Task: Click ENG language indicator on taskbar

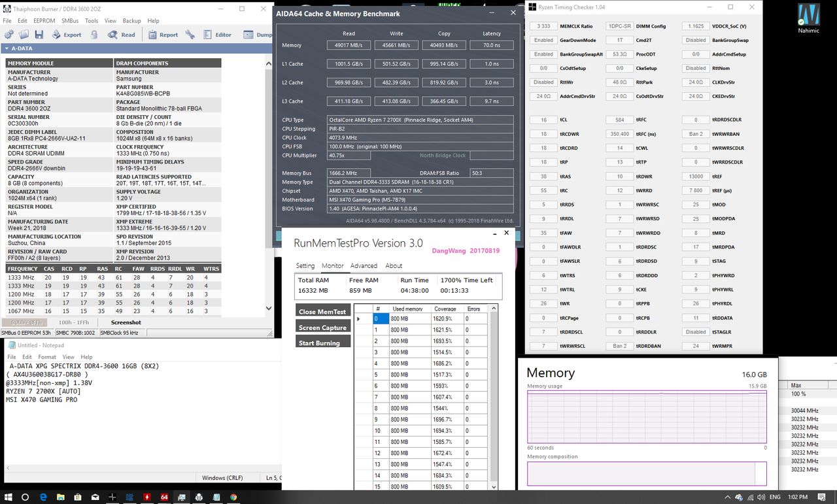Action: point(775,497)
